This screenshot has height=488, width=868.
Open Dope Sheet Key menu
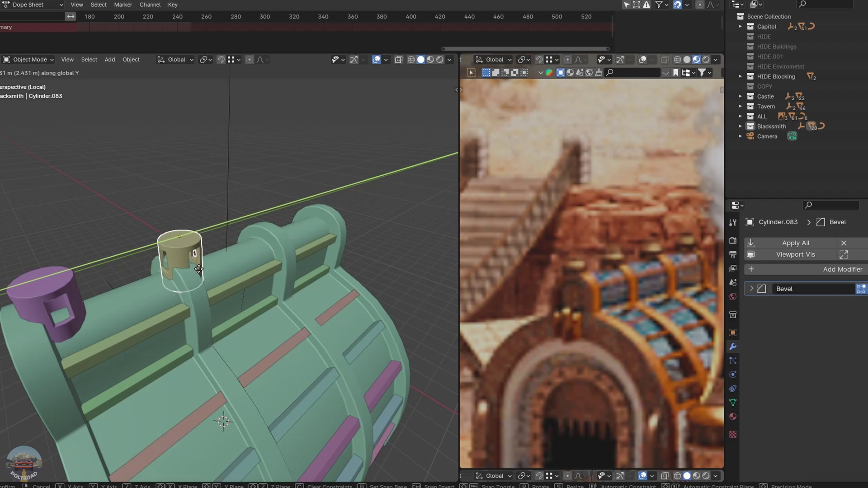click(x=173, y=5)
